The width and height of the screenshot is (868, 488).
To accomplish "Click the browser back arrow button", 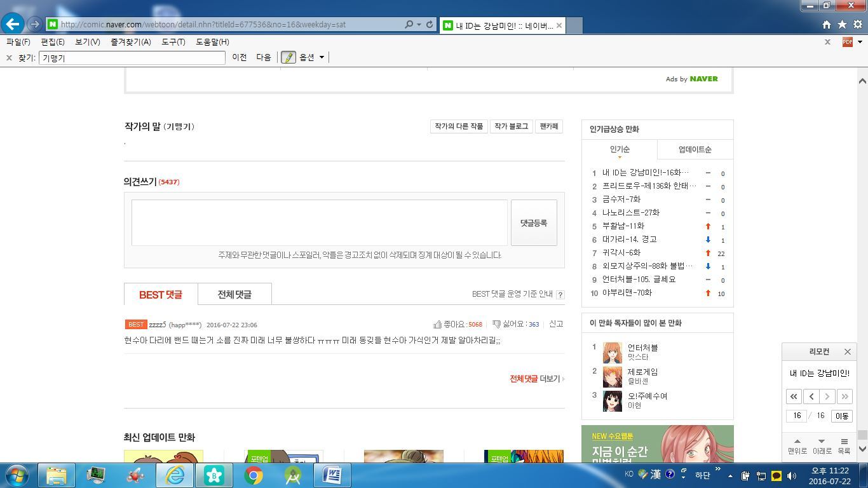I will [x=13, y=24].
